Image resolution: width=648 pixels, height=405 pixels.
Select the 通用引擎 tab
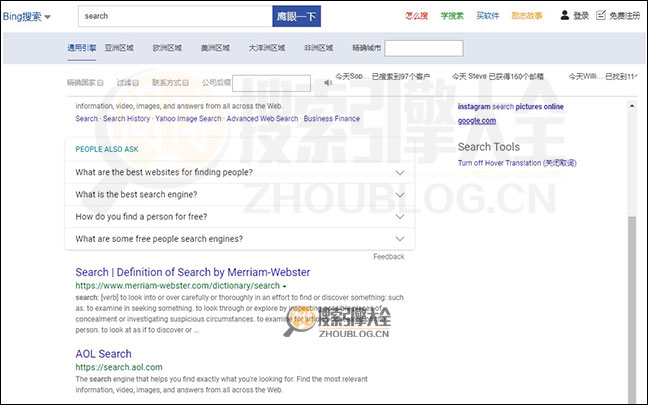click(x=82, y=48)
